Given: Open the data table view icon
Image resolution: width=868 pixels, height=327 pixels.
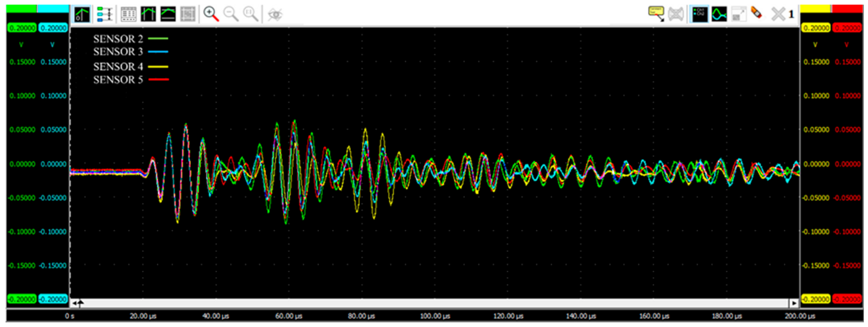Looking at the screenshot, I should [128, 14].
